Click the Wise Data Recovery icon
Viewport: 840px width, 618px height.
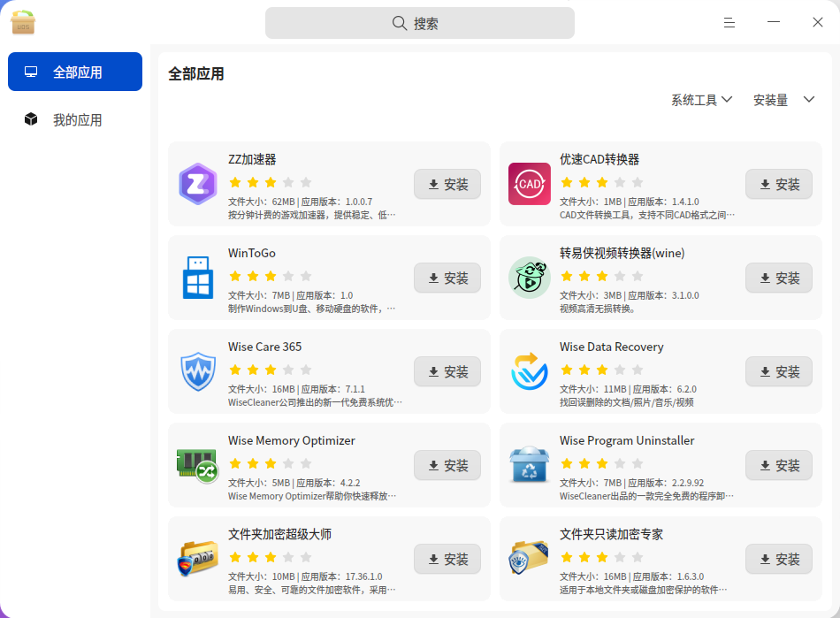(530, 371)
